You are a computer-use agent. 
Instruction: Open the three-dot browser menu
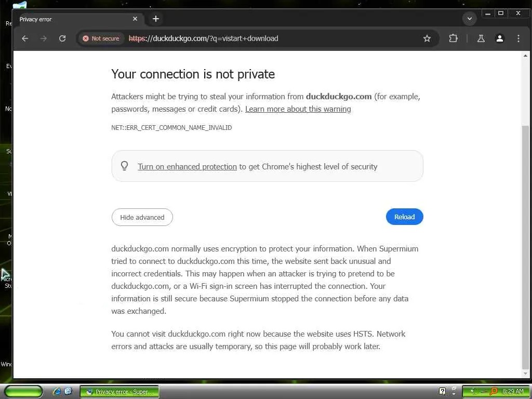[518, 38]
